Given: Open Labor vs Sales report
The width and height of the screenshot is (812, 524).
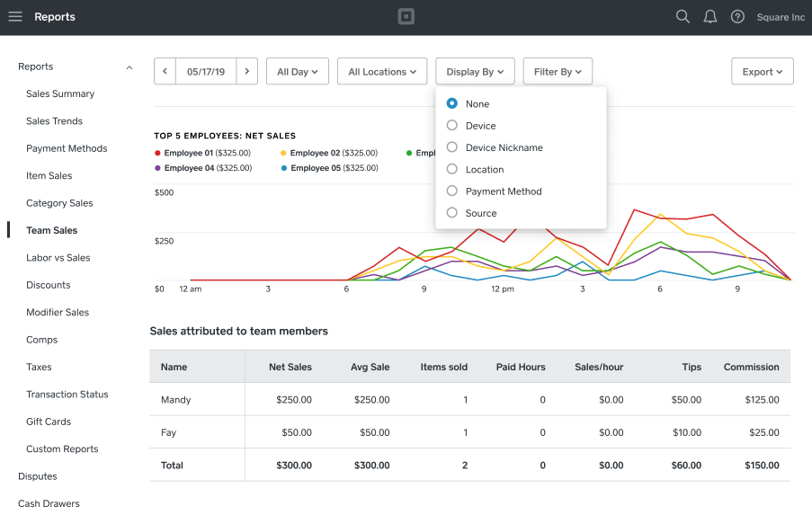Looking at the screenshot, I should point(58,258).
